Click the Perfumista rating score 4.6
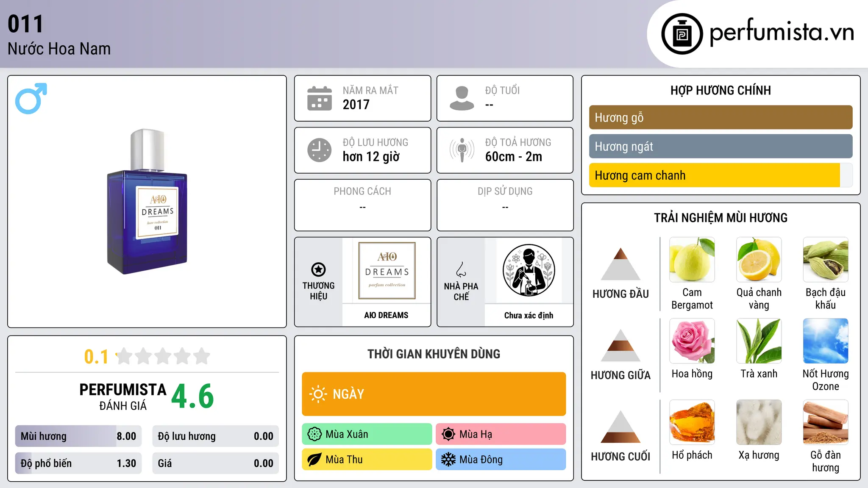 coord(192,396)
